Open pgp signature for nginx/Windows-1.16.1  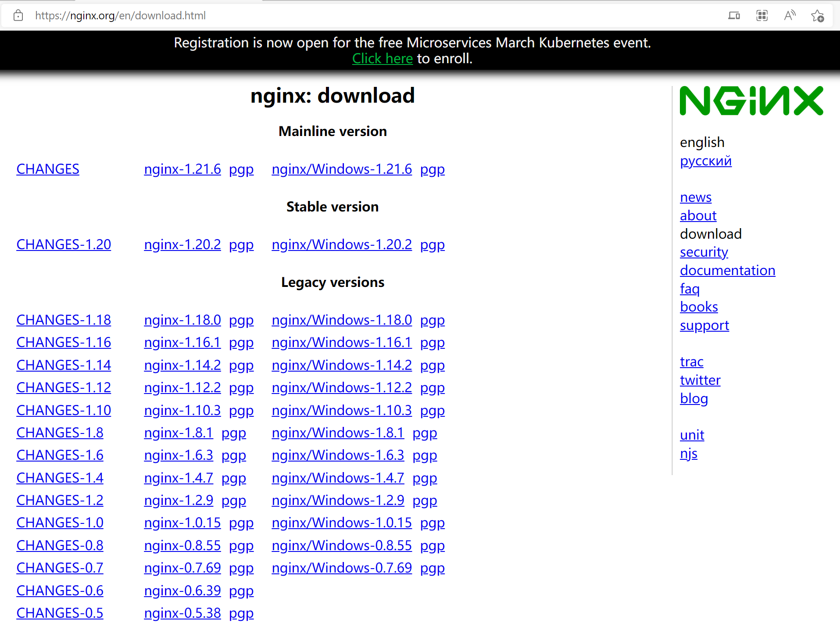[x=433, y=343]
